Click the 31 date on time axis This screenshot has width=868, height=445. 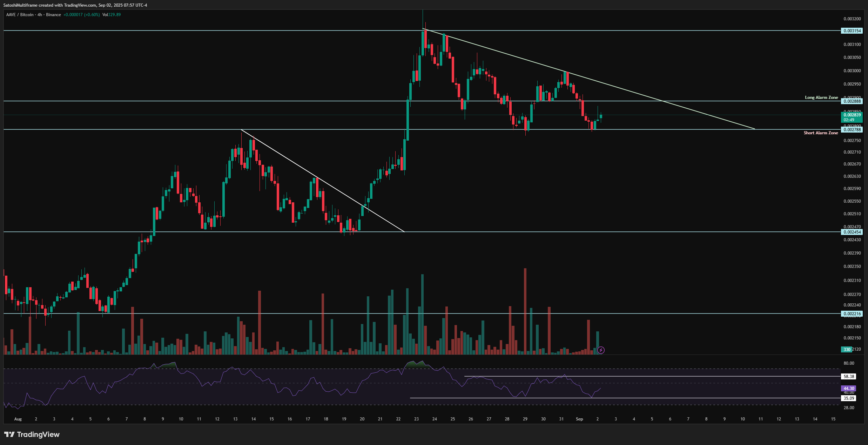tap(561, 419)
